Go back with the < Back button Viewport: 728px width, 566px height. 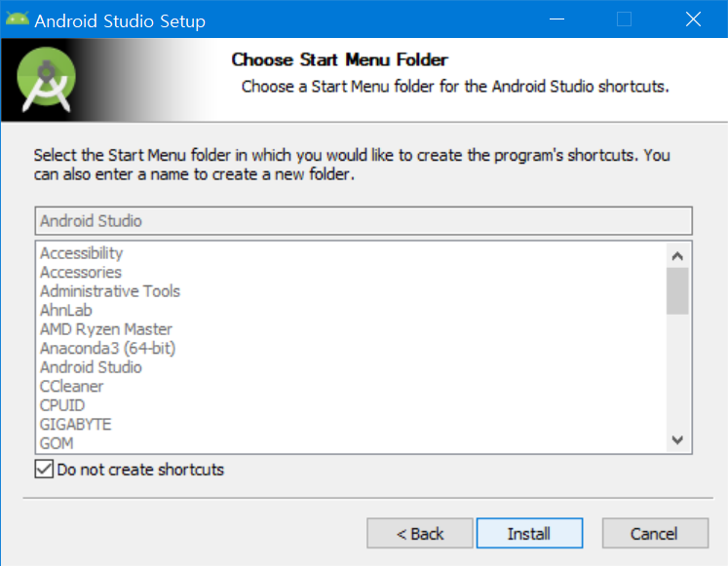pos(420,534)
